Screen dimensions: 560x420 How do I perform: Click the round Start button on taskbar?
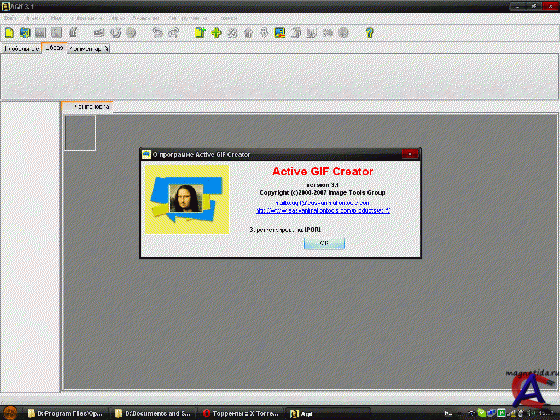tap(10, 413)
